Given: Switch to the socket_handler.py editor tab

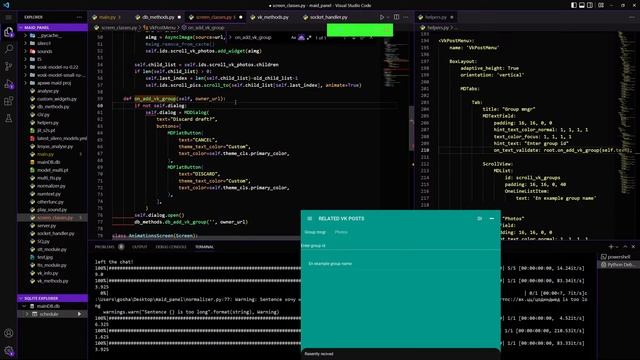Looking at the screenshot, I should 329,17.
